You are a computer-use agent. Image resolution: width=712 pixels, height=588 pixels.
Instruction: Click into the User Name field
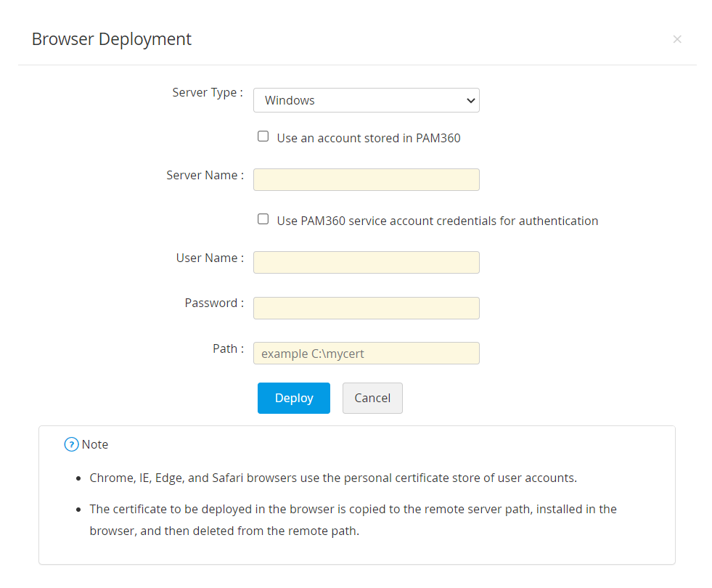coord(366,262)
